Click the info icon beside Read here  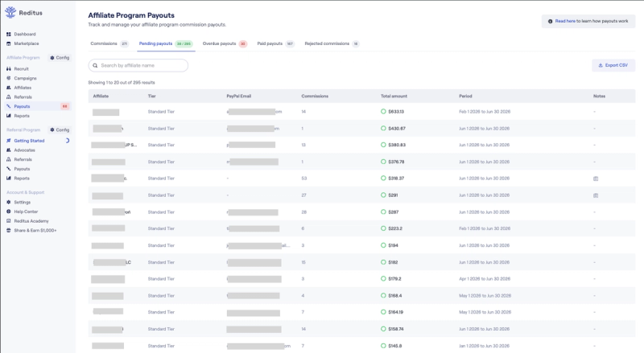tap(551, 22)
